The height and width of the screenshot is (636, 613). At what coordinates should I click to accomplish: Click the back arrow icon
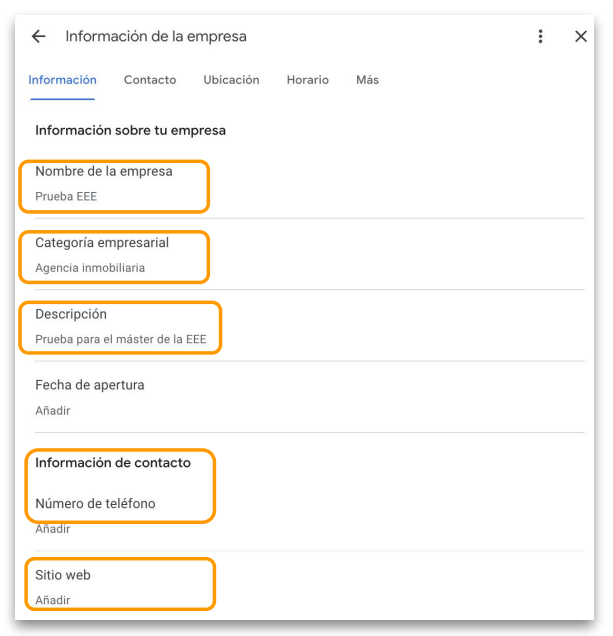point(38,36)
